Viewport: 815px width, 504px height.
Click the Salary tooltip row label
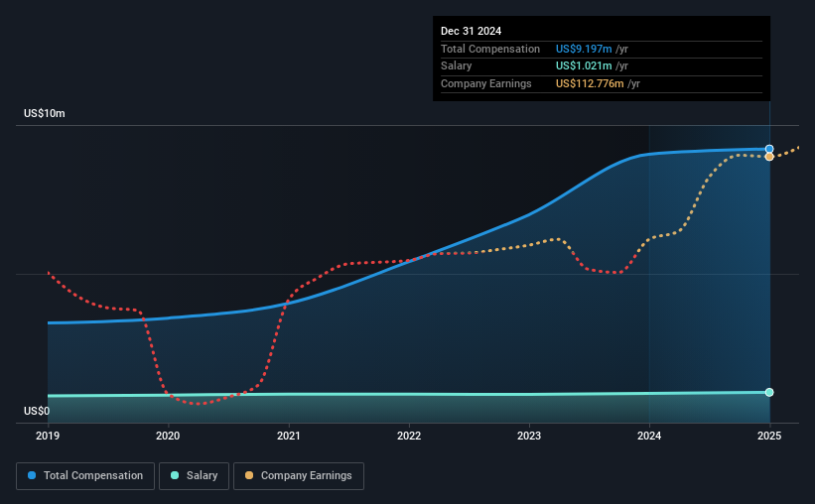click(456, 66)
